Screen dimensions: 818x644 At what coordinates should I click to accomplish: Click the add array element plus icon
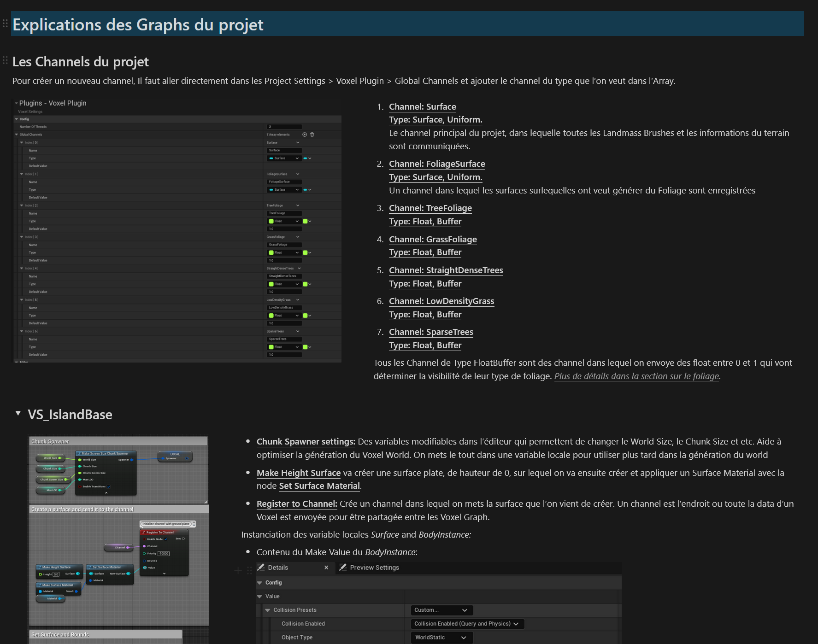tap(304, 135)
